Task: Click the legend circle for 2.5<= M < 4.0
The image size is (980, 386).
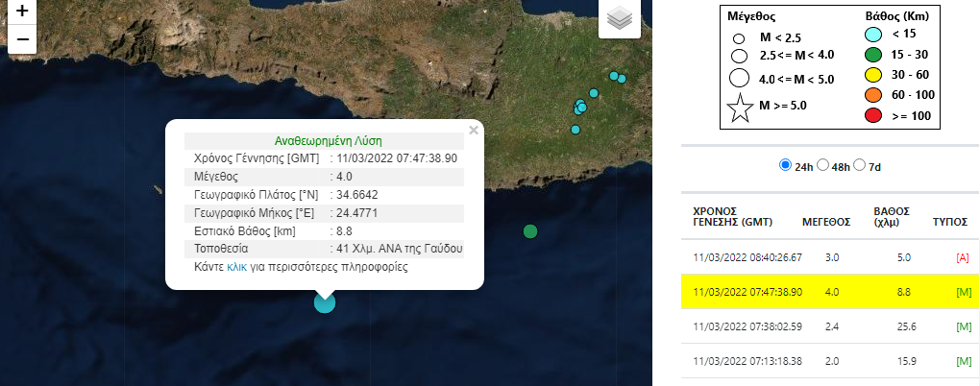Action: [x=740, y=56]
